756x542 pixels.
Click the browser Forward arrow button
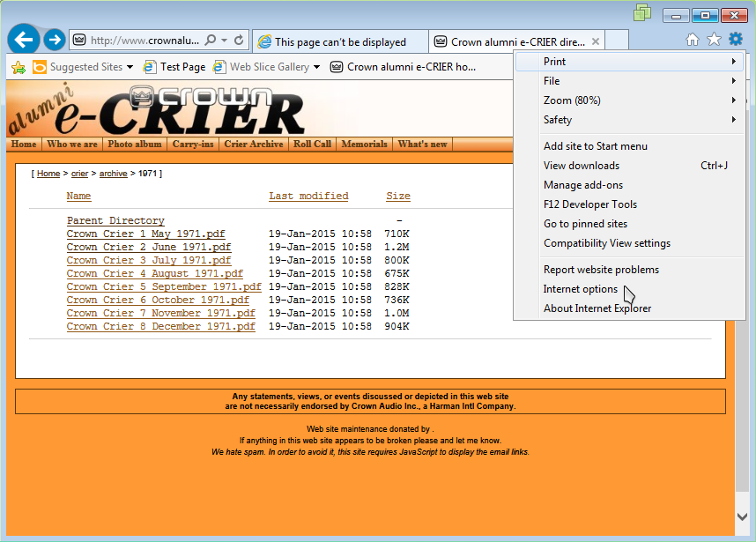tap(55, 41)
